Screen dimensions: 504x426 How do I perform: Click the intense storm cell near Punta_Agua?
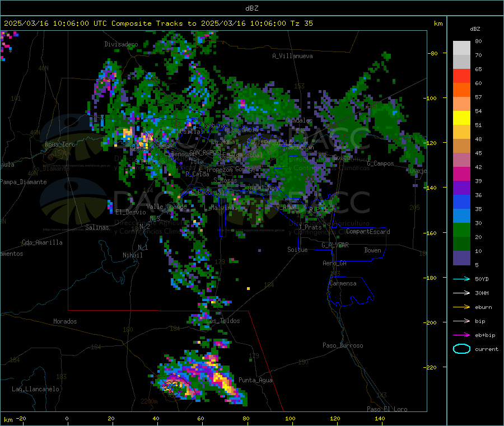tap(223, 383)
